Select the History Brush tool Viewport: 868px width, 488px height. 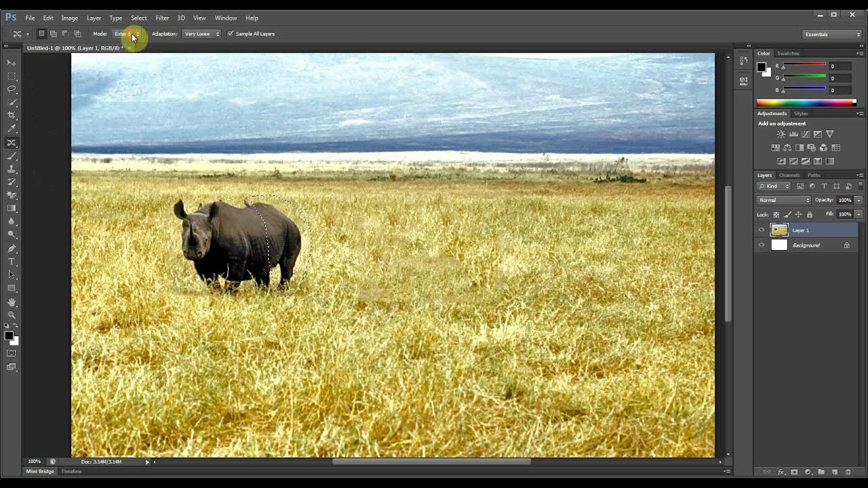point(12,182)
